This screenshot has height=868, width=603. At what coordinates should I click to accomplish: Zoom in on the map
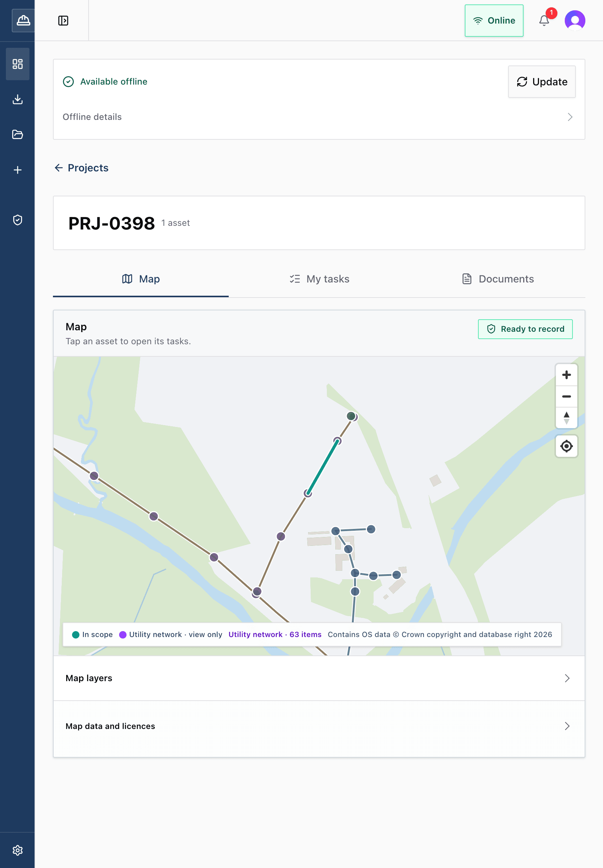point(566,375)
